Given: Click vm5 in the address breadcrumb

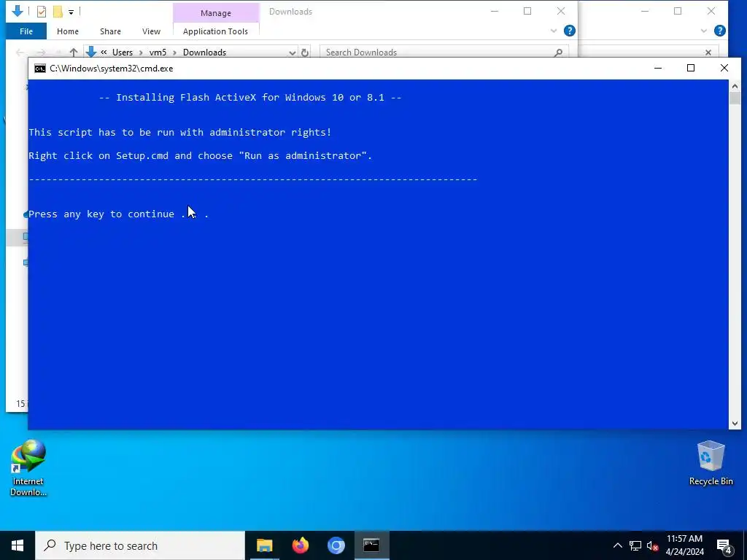Looking at the screenshot, I should point(158,52).
